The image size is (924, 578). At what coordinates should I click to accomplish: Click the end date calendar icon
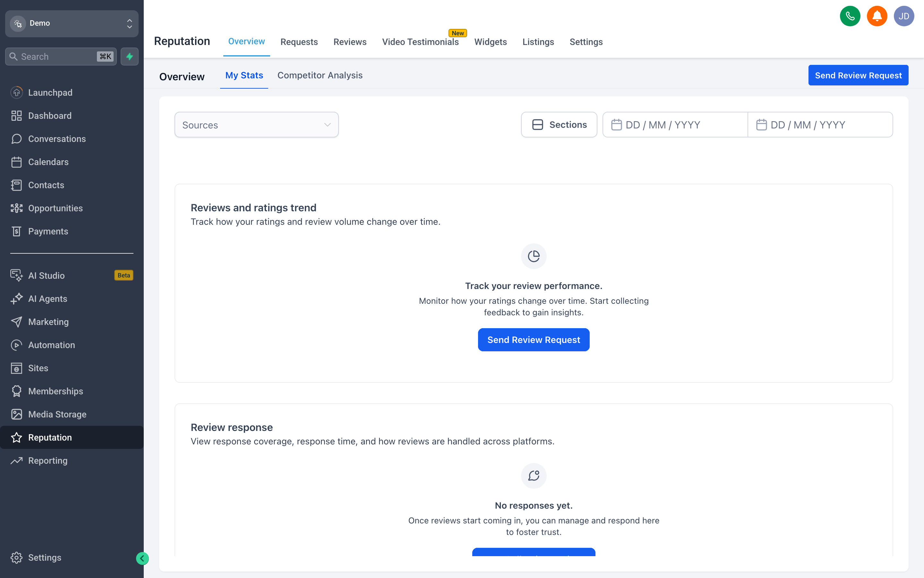pos(761,125)
